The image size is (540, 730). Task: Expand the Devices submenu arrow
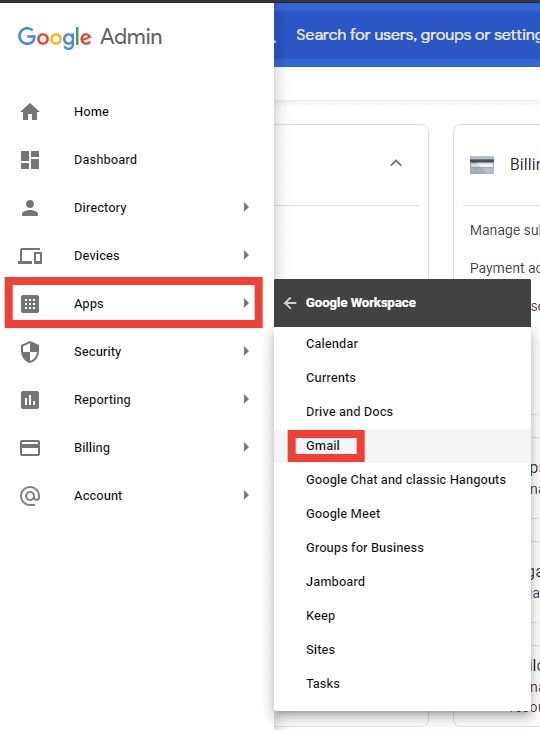pyautogui.click(x=246, y=255)
